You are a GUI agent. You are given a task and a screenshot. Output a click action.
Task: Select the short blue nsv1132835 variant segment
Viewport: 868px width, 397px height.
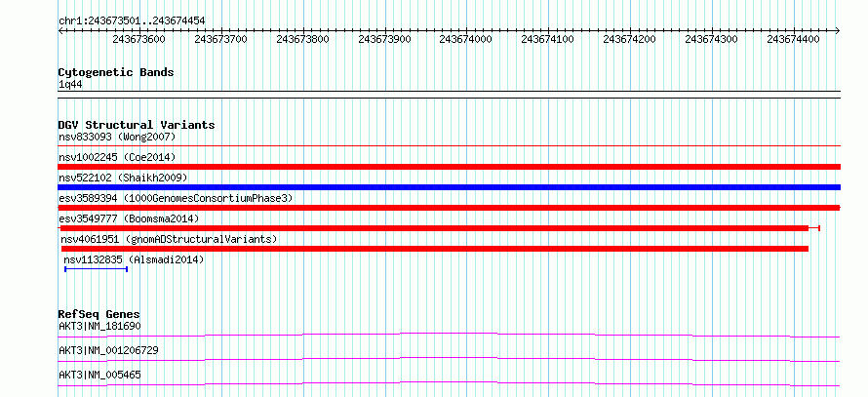pyautogui.click(x=97, y=269)
